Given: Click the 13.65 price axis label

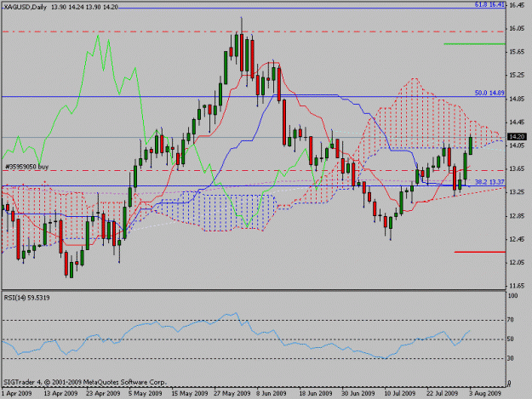Looking at the screenshot, I should point(517,168).
